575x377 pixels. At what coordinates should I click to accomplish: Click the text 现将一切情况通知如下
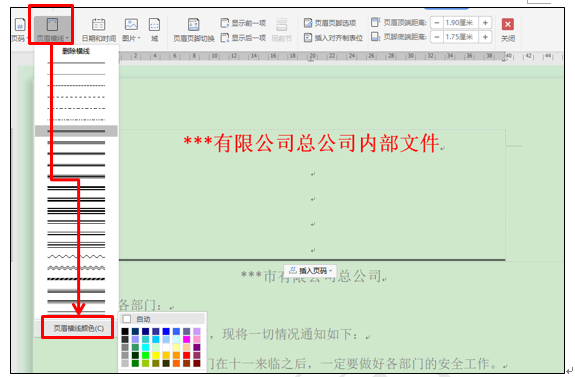coord(289,334)
